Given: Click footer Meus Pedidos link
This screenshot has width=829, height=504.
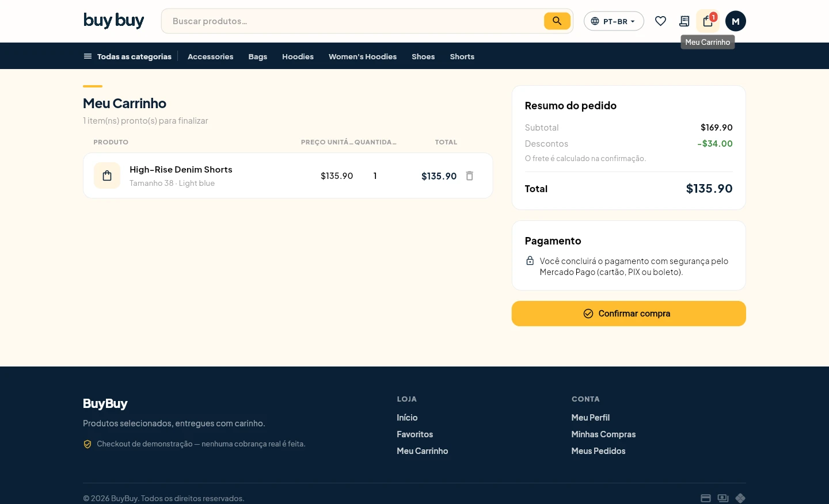Looking at the screenshot, I should pyautogui.click(x=598, y=451).
